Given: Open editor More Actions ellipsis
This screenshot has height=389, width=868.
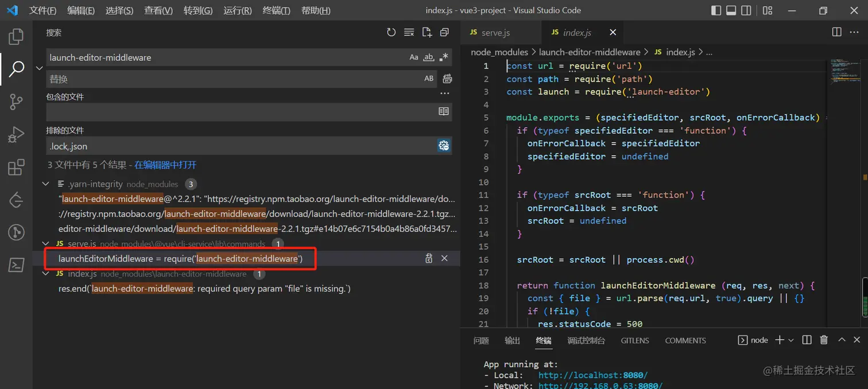Looking at the screenshot, I should [x=855, y=32].
